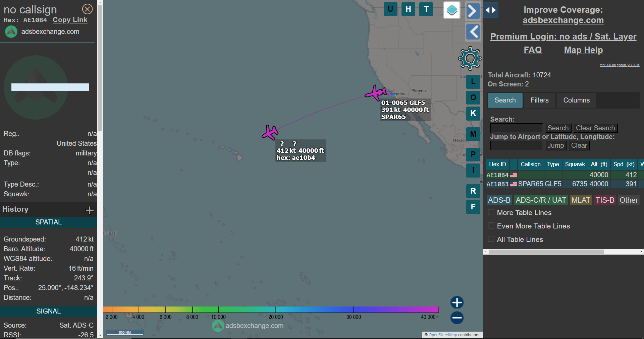The height and width of the screenshot is (339, 644).
Task: Toggle MLAT source filter
Action: 581,200
